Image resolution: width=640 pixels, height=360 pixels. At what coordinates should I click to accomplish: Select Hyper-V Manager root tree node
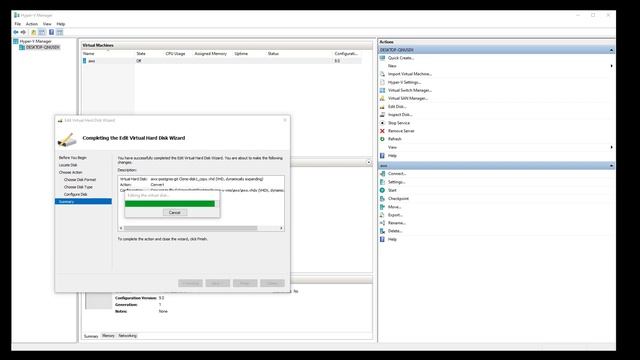[x=36, y=41]
